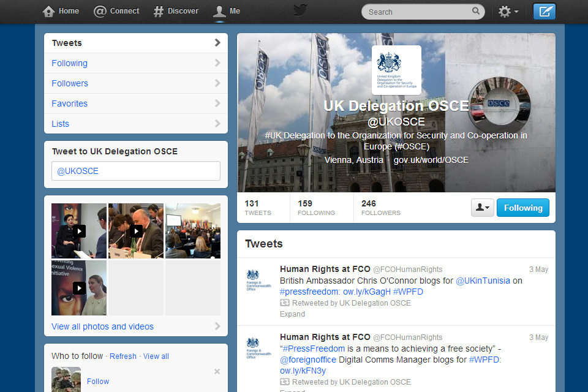Click the #OSCE hashtag in the bio
Screen dimensions: 588x392
point(411,146)
